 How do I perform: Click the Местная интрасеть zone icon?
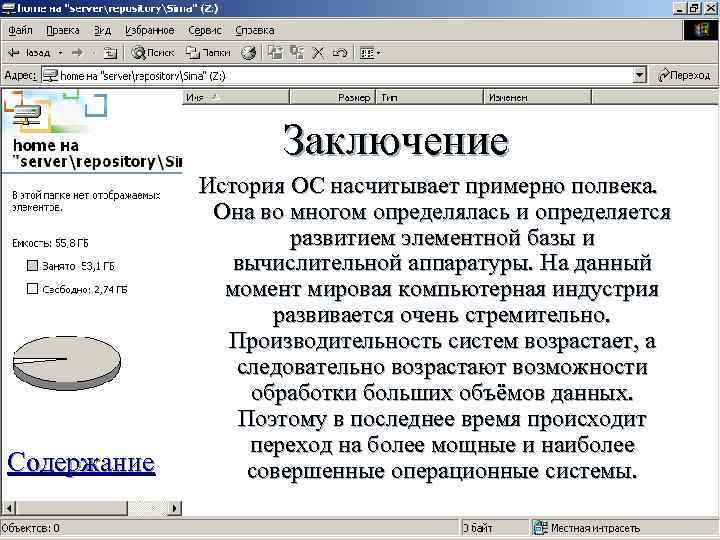(x=540, y=528)
